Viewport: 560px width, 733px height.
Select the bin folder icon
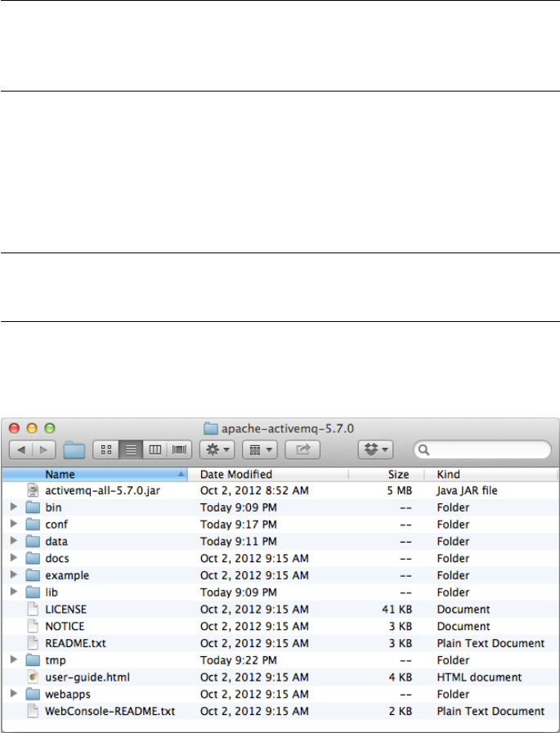33,507
